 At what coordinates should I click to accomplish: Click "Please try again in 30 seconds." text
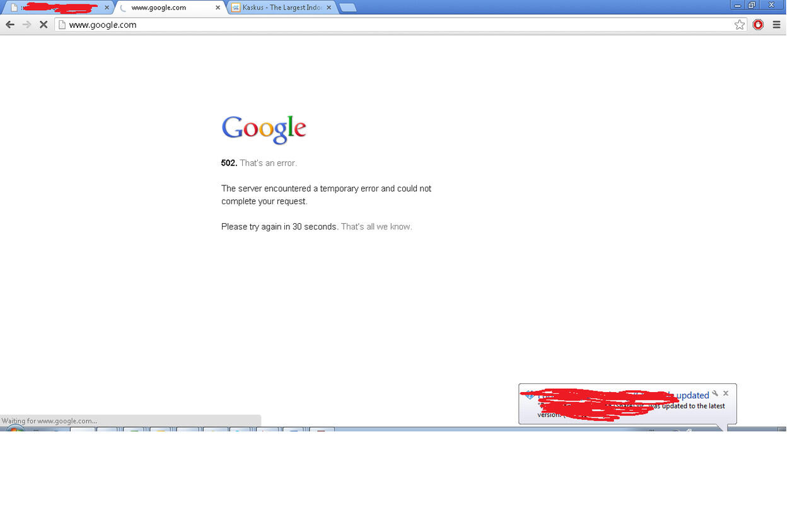pos(280,226)
